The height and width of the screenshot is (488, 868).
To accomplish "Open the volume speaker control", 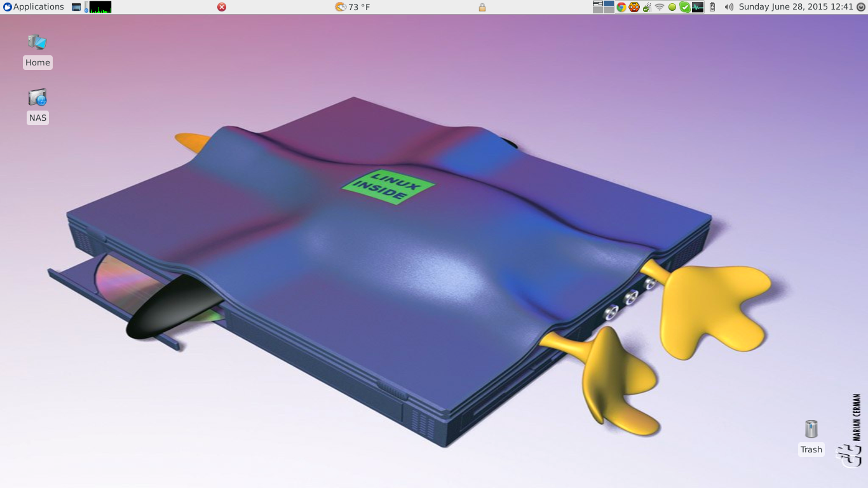I will pos(728,7).
